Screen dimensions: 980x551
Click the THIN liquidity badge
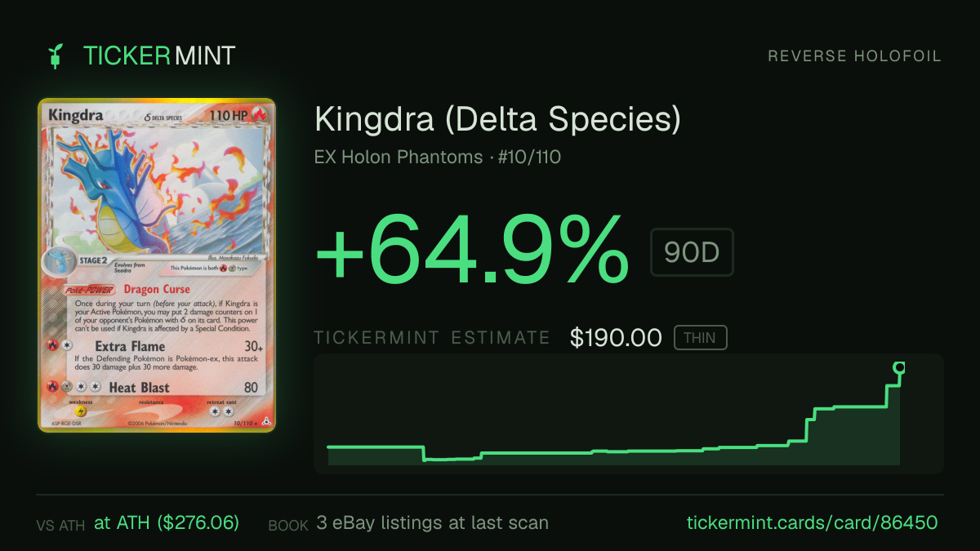coord(700,338)
